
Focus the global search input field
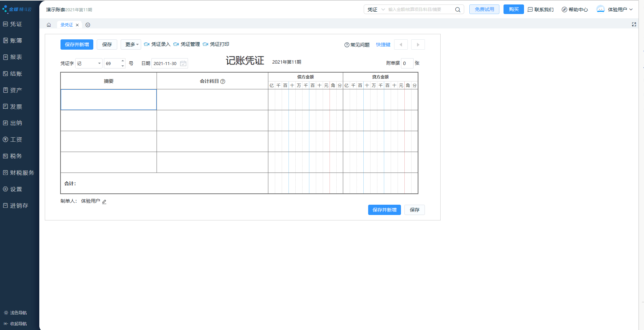(420, 10)
